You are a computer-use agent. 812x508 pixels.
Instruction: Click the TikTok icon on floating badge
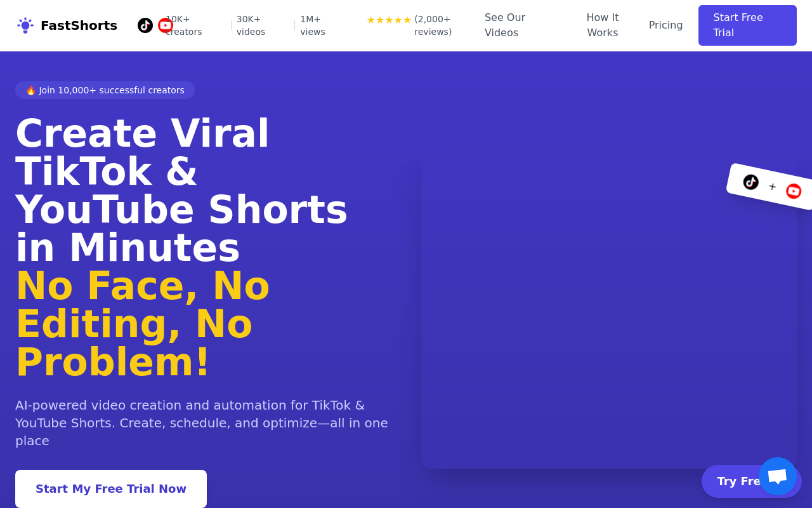[751, 182]
